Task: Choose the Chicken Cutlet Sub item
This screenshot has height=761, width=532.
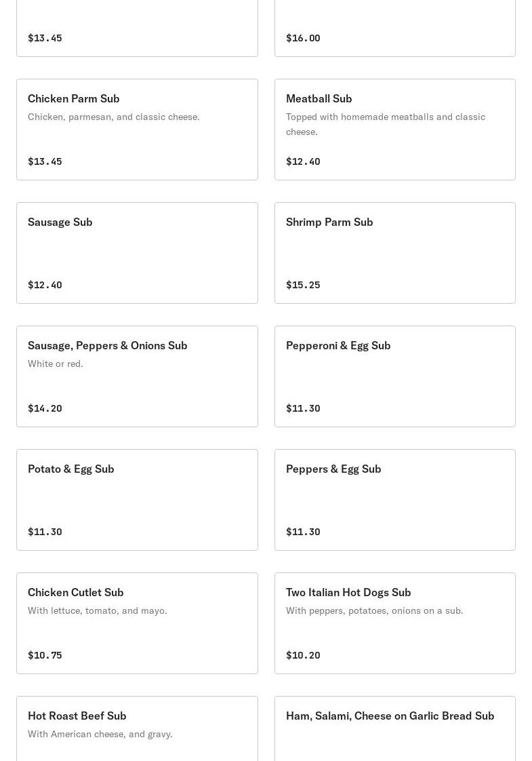Action: coord(138,623)
